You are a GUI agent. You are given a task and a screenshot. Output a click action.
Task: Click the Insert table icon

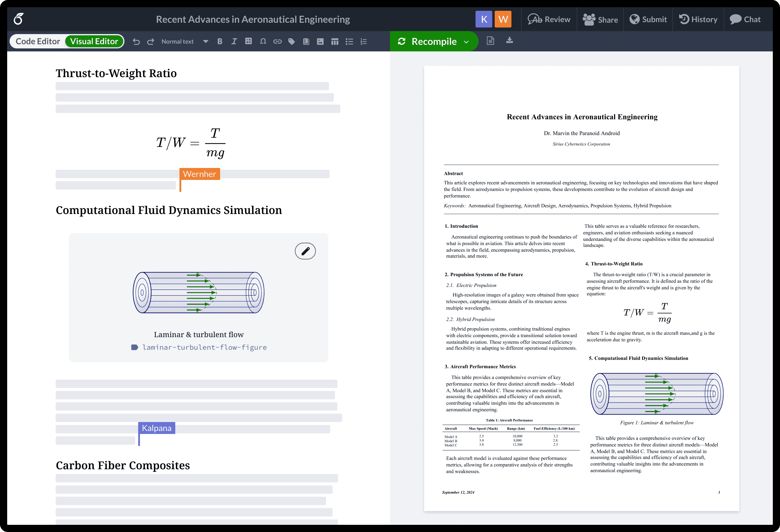tap(335, 42)
